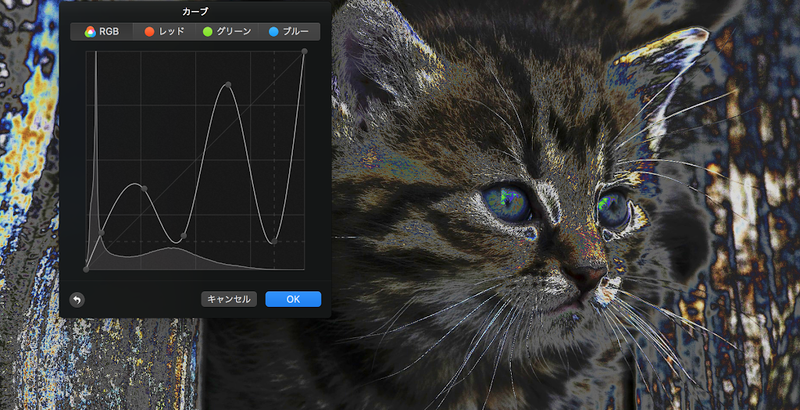Select the bottom-left curve endpoint
The height and width of the screenshot is (410, 800).
[87, 268]
